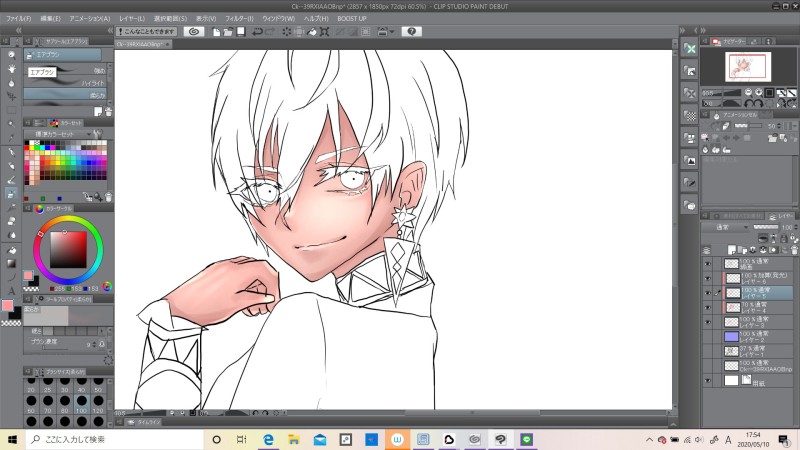Pick the red swatch in color set
This screenshot has height=450, width=800.
28,148
